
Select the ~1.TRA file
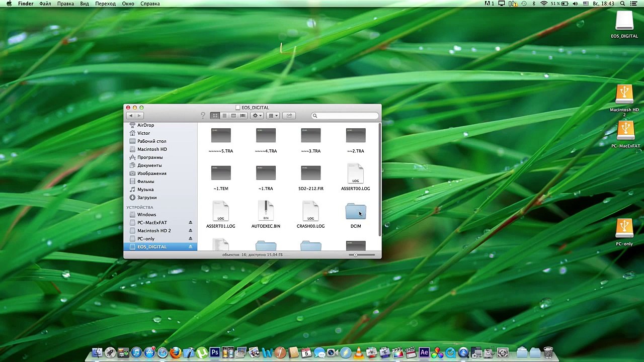266,173
